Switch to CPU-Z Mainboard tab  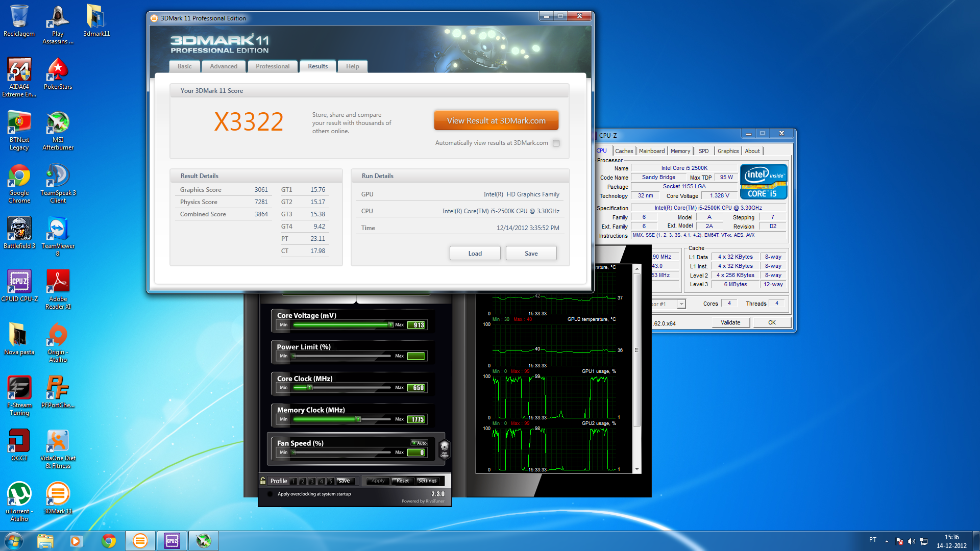[x=652, y=151]
